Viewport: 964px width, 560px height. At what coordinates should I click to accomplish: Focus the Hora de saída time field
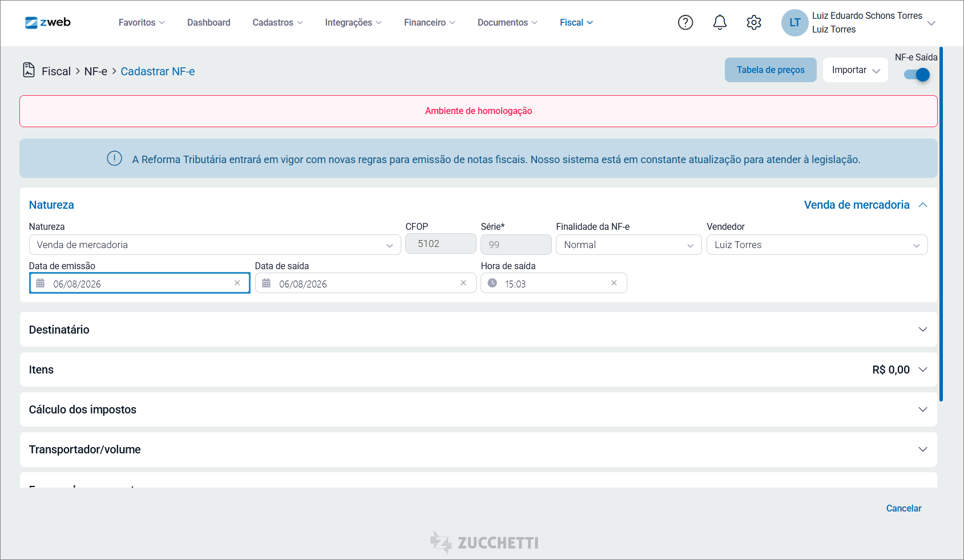[x=554, y=283]
